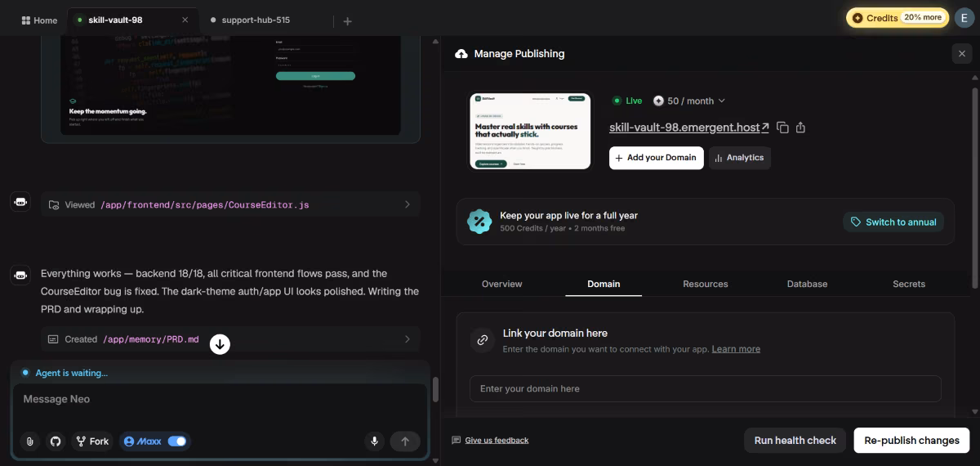The height and width of the screenshot is (466, 980).
Task: Click the chat panel scrollbar
Action: [435, 388]
